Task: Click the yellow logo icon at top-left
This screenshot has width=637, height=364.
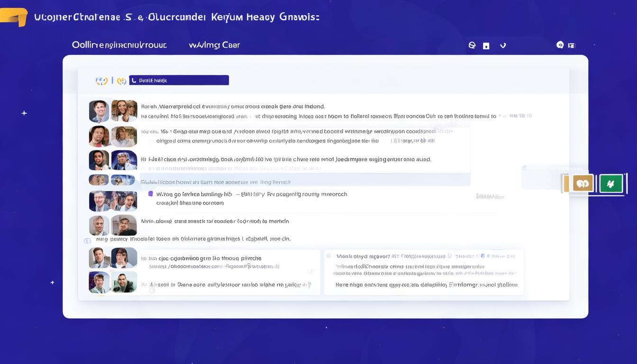Action: 14,17
